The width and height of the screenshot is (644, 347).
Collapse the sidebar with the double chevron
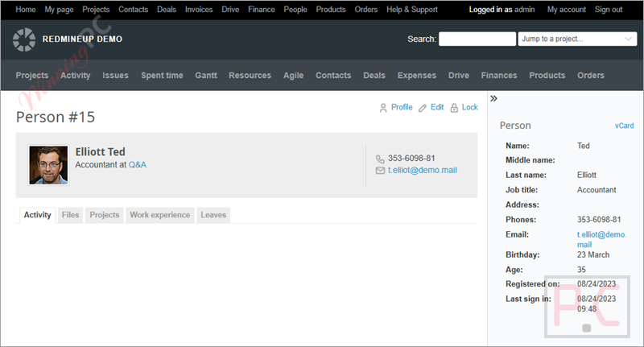[x=493, y=98]
